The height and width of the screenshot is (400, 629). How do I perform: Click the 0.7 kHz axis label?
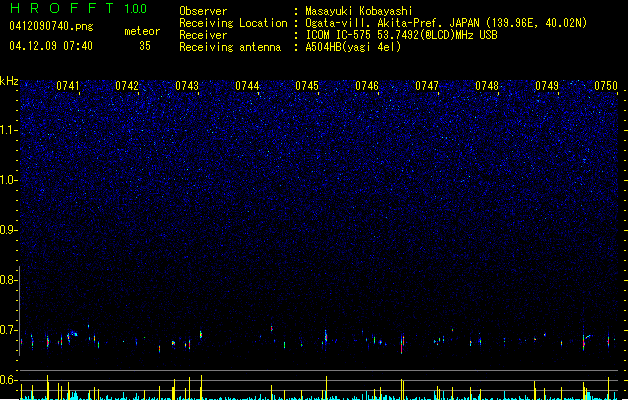[9, 330]
